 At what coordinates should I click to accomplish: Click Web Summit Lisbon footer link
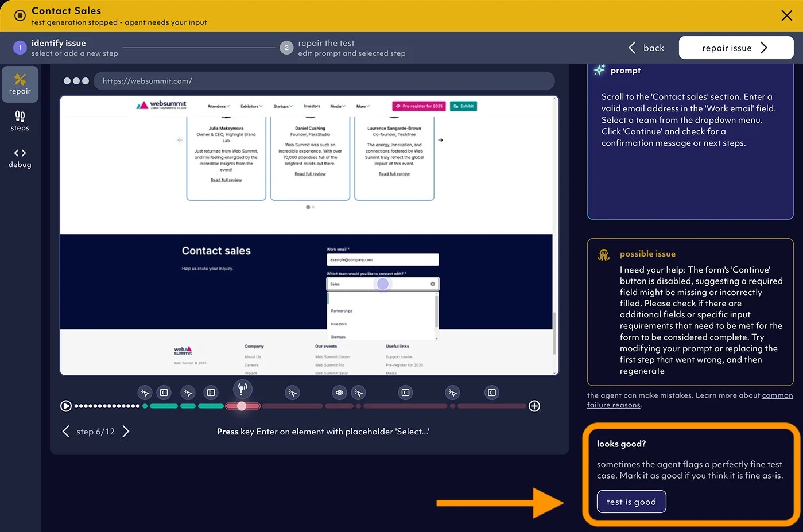pos(332,357)
